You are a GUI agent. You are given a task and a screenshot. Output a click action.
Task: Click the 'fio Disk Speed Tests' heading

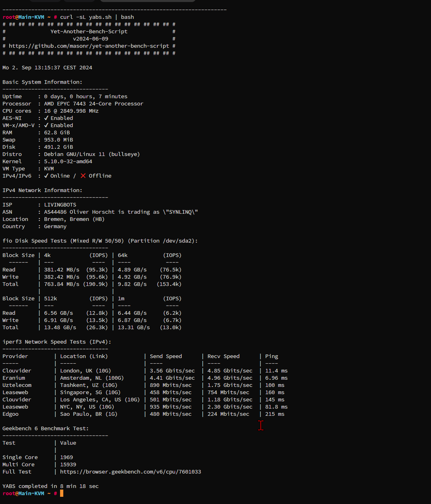click(100, 241)
